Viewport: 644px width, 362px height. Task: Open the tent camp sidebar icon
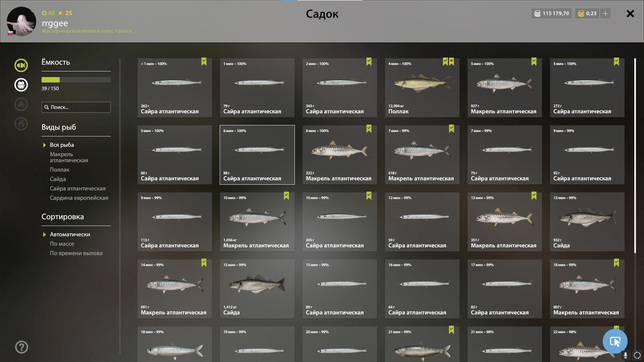tap(21, 104)
